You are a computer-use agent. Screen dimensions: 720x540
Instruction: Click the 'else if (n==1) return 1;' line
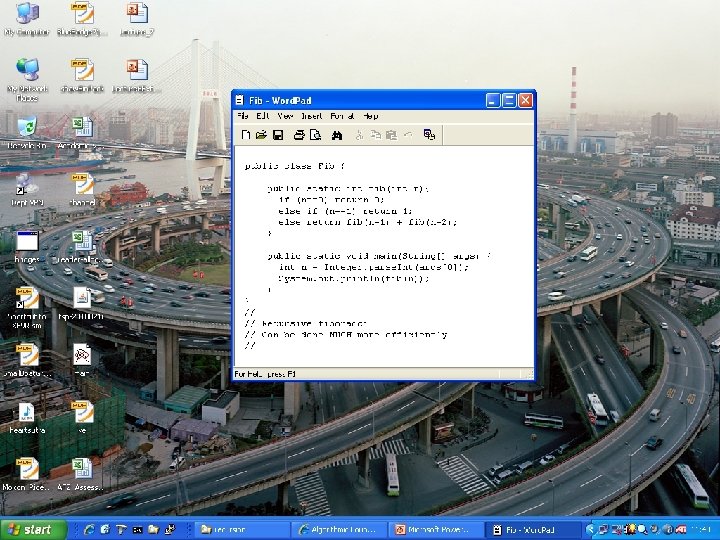click(345, 211)
